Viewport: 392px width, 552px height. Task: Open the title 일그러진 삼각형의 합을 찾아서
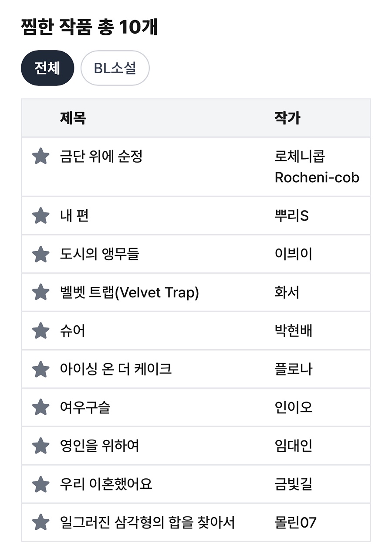point(147,522)
